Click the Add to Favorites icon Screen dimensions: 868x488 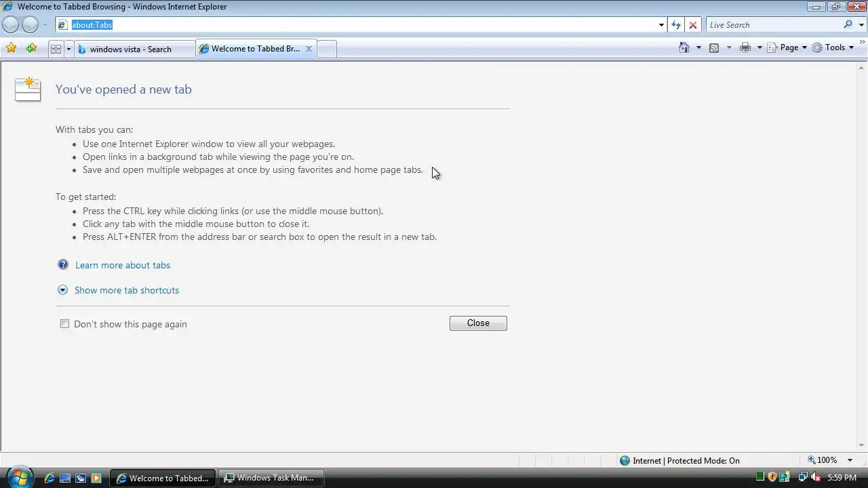31,48
